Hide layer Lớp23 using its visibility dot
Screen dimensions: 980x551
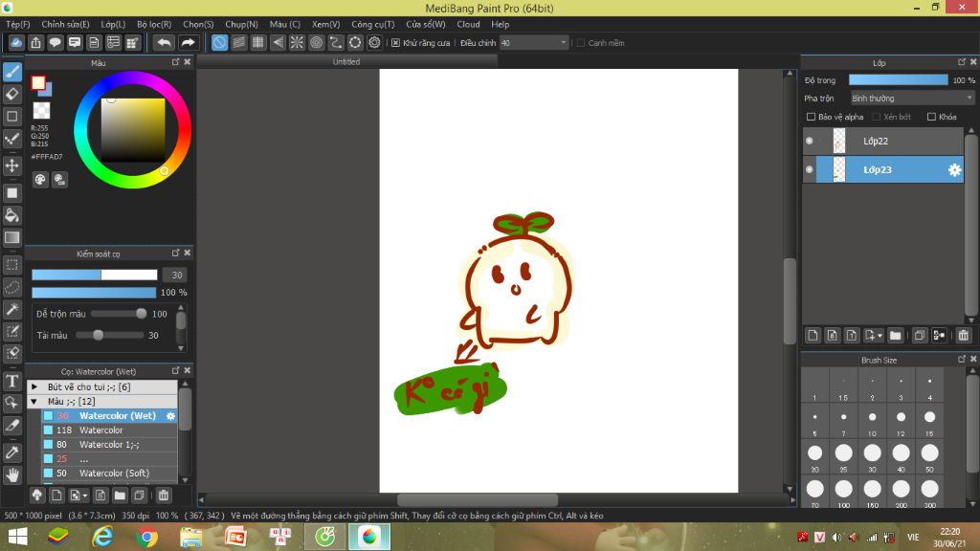[810, 169]
